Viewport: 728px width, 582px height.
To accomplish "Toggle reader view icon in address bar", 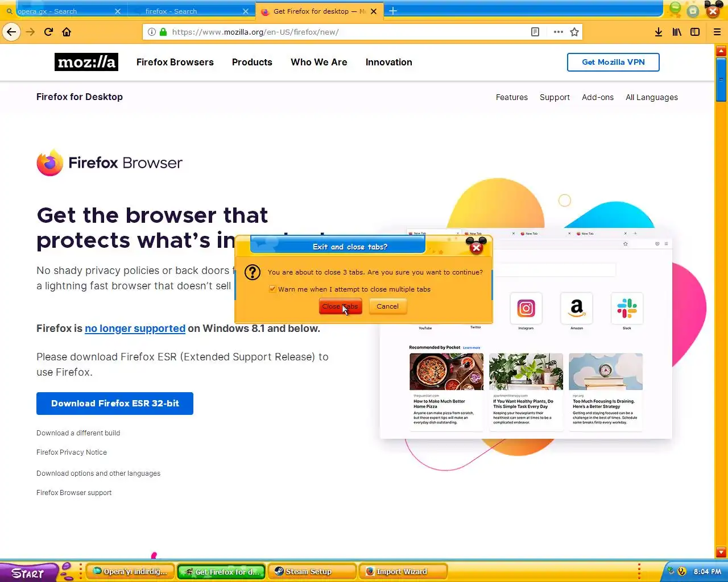I will coord(535,32).
